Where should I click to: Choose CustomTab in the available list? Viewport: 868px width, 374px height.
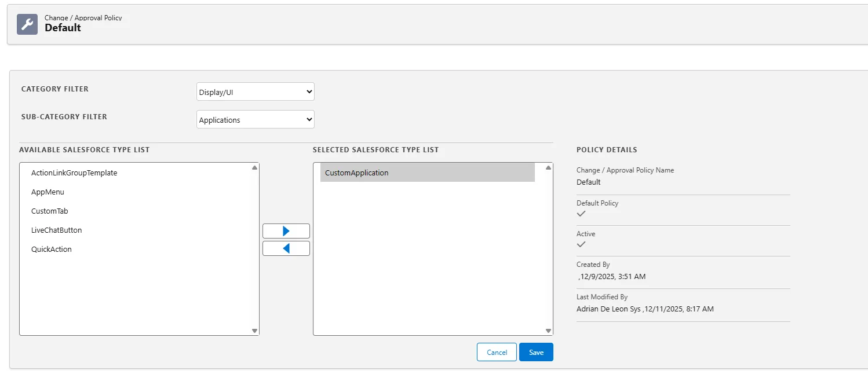(50, 211)
